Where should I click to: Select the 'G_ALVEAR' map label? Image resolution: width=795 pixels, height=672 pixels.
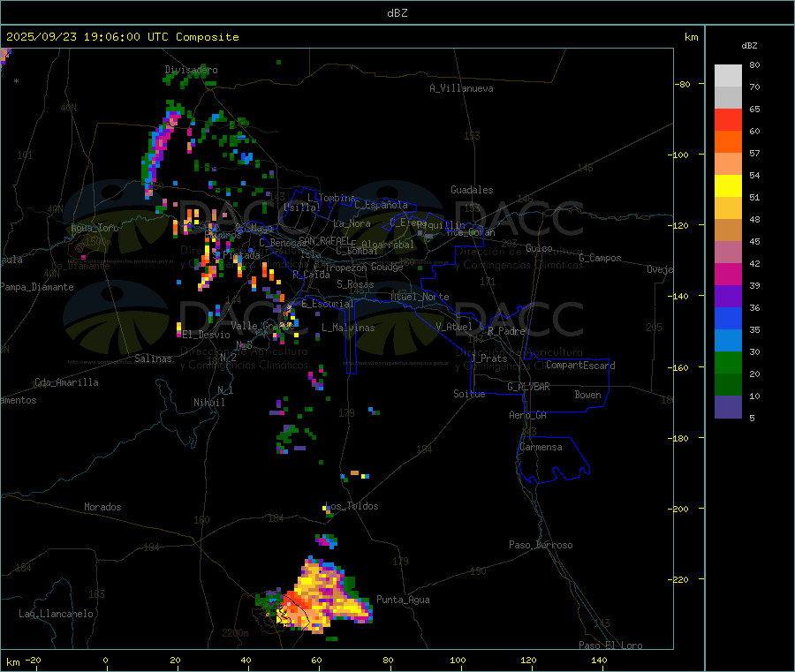[528, 387]
